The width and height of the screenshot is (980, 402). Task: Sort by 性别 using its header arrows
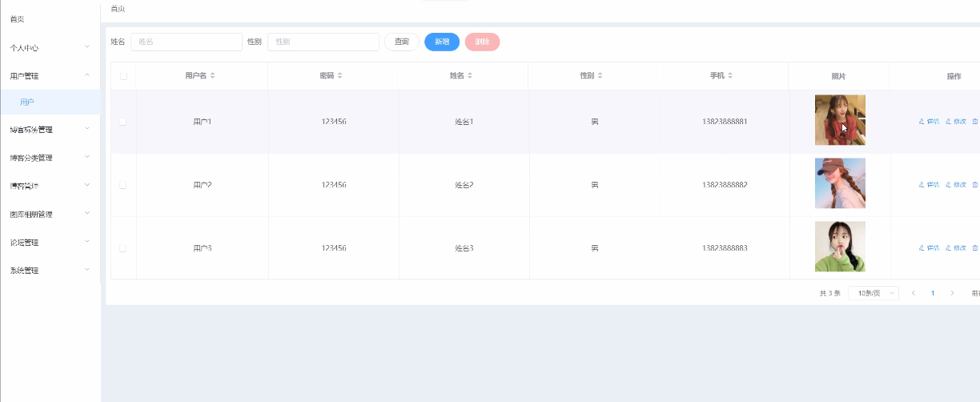point(600,76)
